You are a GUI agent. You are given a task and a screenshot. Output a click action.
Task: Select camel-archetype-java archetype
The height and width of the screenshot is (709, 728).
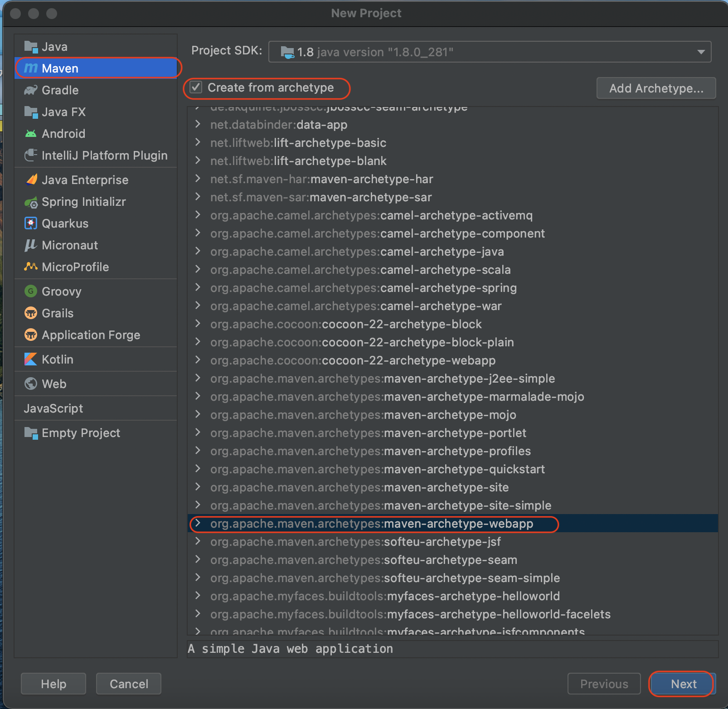point(452,252)
